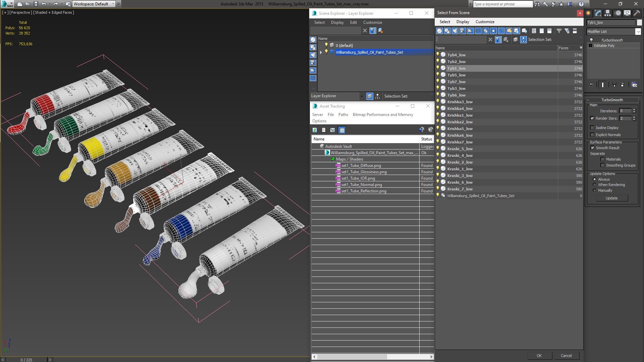
Task: Toggle Display Geometry filter in Select From Scene
Action: (439, 31)
